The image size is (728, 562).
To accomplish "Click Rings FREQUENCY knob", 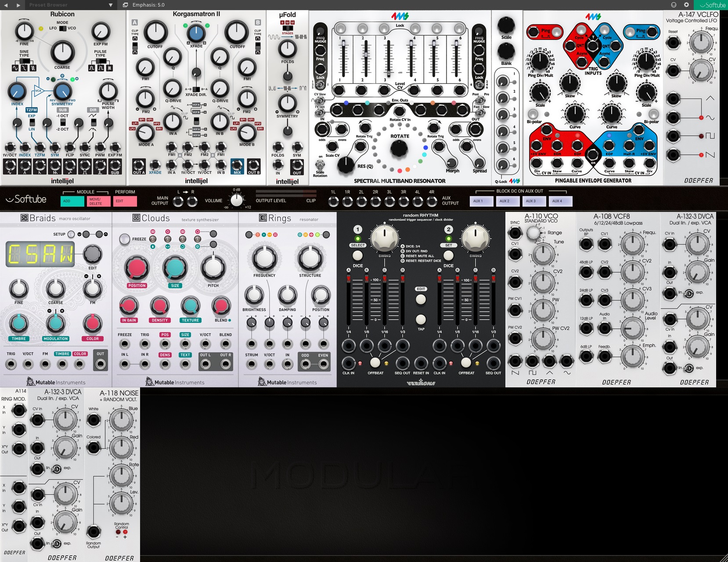I will pyautogui.click(x=264, y=258).
